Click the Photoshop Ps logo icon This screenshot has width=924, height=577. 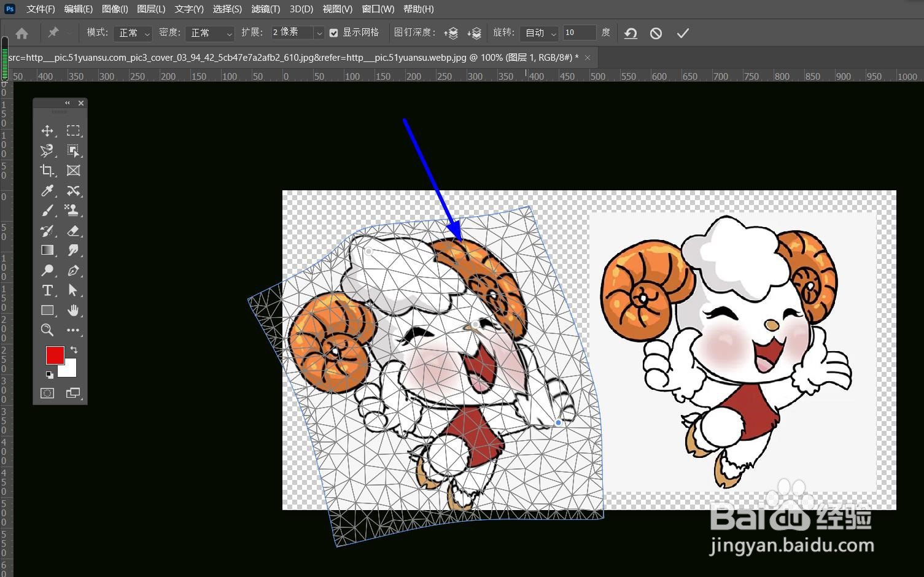click(x=10, y=9)
